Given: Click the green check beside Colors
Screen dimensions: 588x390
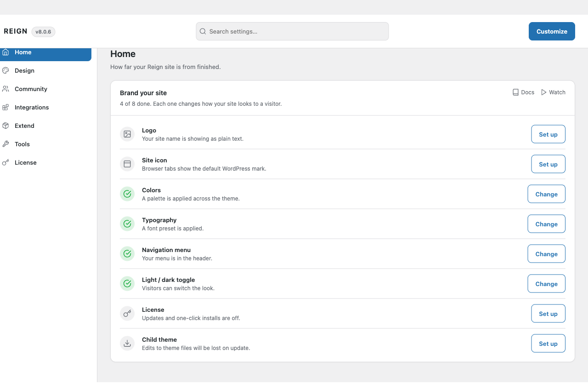Looking at the screenshot, I should (127, 194).
